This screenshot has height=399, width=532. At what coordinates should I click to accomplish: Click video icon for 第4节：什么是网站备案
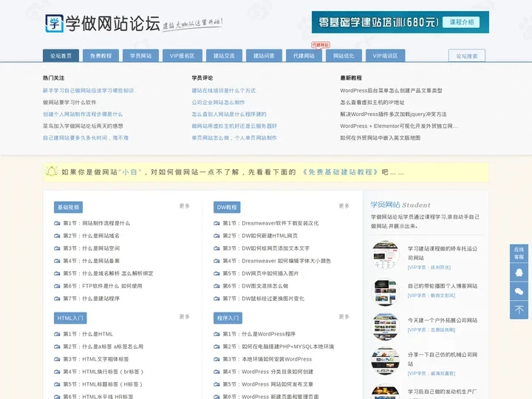point(57,261)
